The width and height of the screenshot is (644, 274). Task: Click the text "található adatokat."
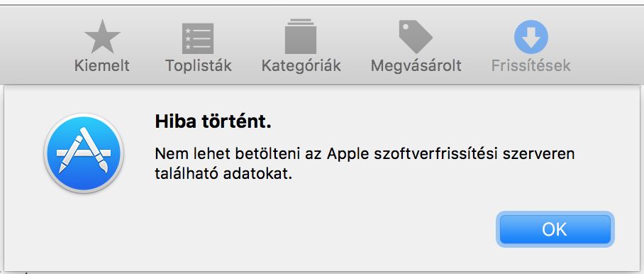[x=223, y=174]
